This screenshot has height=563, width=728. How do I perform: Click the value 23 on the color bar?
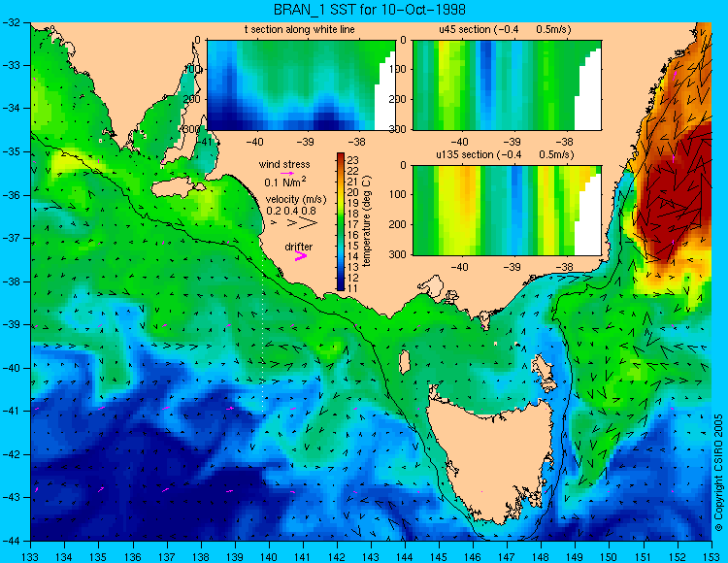click(353, 160)
